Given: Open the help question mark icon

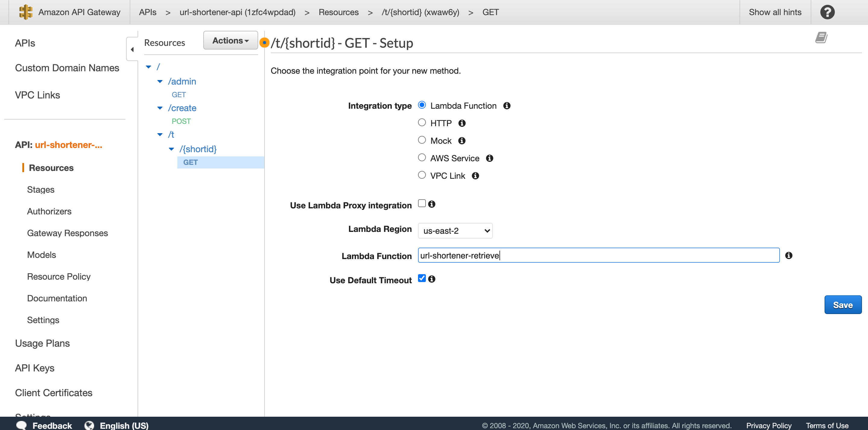Looking at the screenshot, I should tap(827, 12).
